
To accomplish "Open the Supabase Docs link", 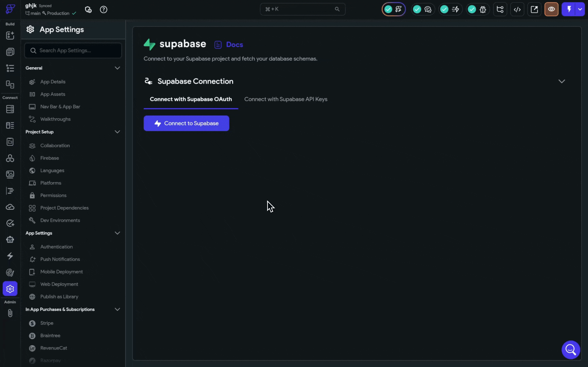I will coord(229,45).
